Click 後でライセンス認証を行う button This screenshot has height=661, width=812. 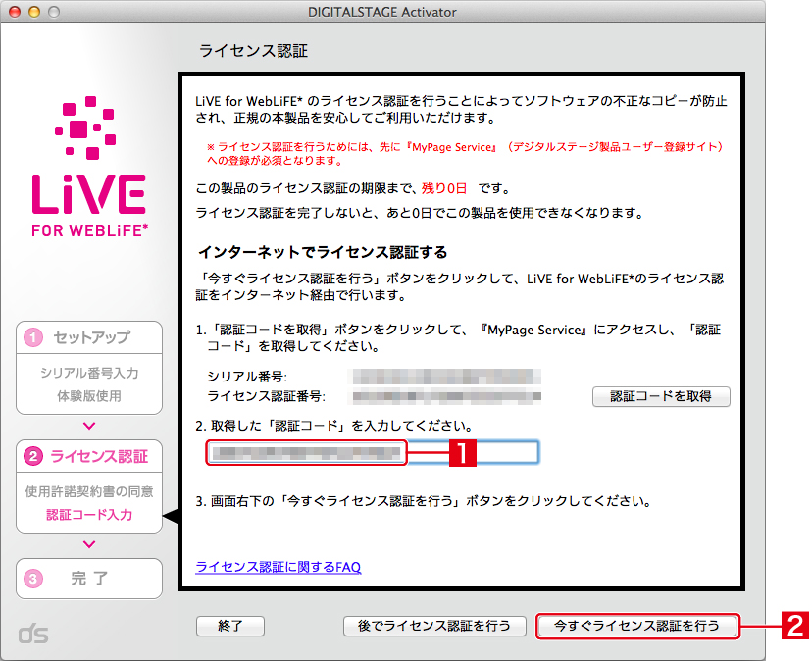(434, 627)
